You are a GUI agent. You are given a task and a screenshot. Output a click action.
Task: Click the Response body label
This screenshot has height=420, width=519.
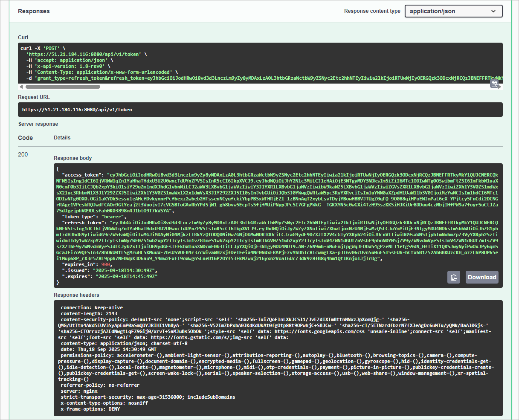coord(73,158)
